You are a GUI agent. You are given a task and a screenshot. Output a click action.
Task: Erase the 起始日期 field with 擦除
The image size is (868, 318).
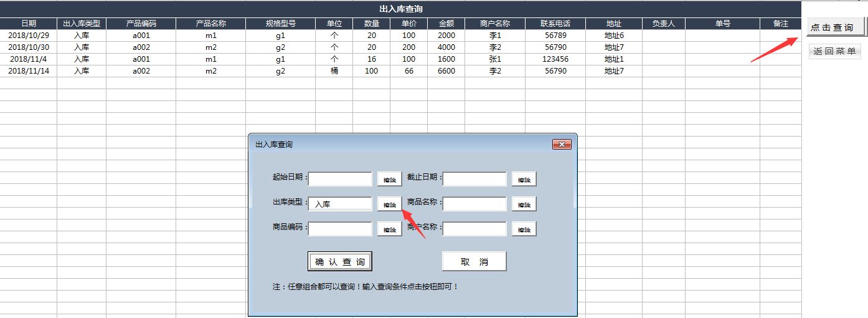[390, 180]
